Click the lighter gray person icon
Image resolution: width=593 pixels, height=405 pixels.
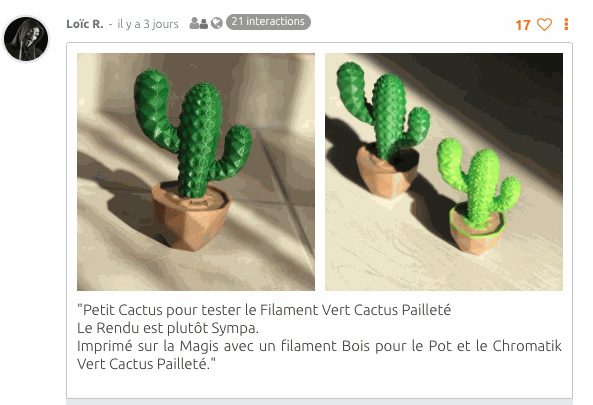coord(194,23)
